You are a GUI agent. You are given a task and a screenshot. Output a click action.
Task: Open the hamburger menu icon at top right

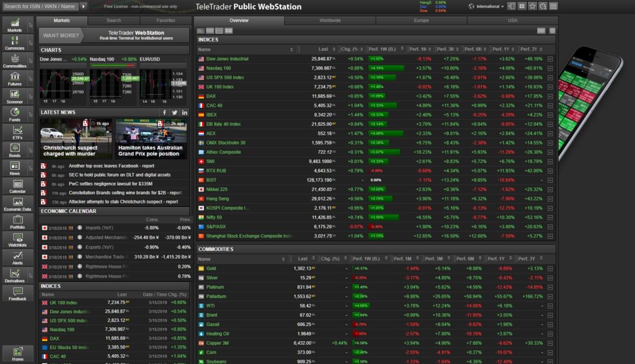pyautogui.click(x=553, y=6)
